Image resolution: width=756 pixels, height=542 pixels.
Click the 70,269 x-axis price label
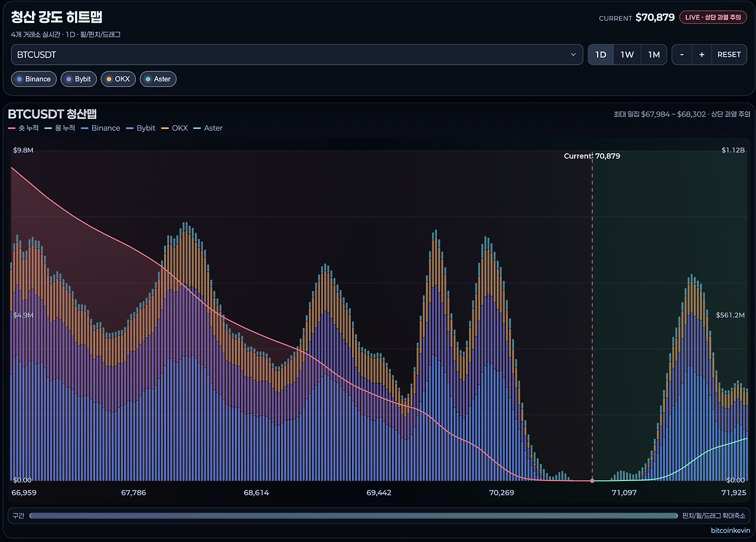click(x=501, y=493)
